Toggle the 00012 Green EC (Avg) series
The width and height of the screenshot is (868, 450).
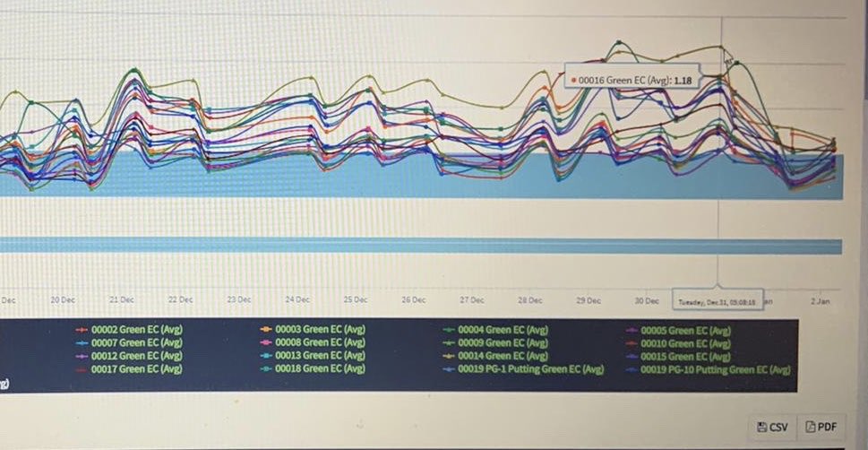coord(129,356)
